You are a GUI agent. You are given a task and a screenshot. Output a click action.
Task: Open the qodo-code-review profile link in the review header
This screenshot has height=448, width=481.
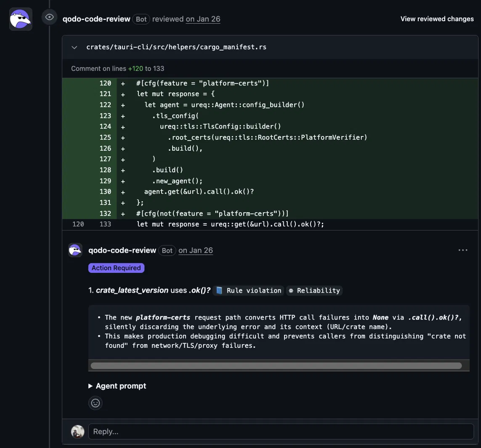(96, 19)
